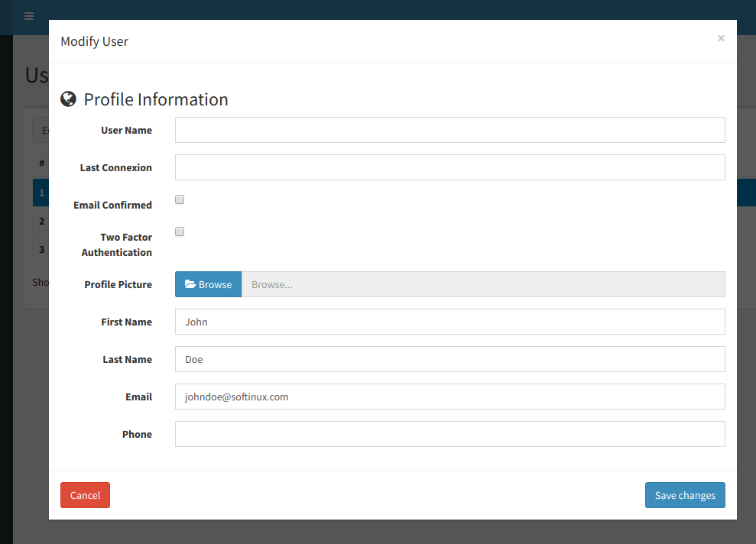Screen dimensions: 756x544
Task: Close the Modify User dialog with the X
Action: coord(720,38)
